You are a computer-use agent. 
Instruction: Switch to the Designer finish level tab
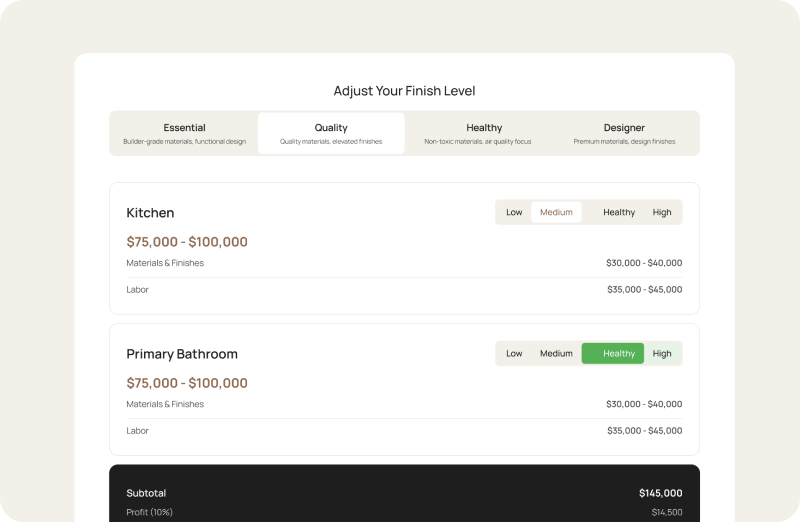pyautogui.click(x=624, y=133)
